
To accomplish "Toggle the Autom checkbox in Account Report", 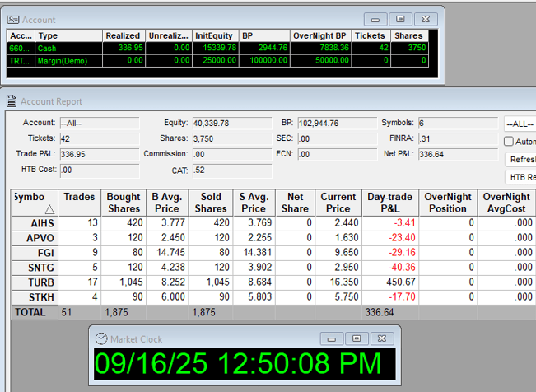I will click(x=509, y=142).
